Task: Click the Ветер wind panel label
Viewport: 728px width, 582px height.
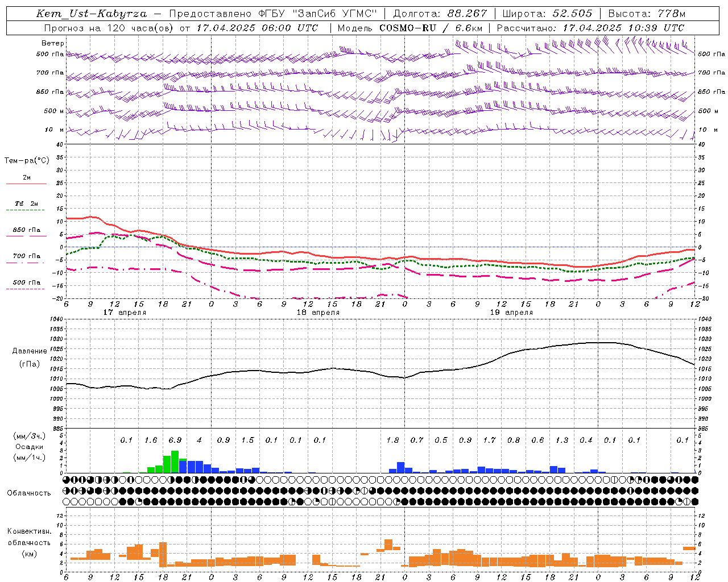Action: click(53, 43)
